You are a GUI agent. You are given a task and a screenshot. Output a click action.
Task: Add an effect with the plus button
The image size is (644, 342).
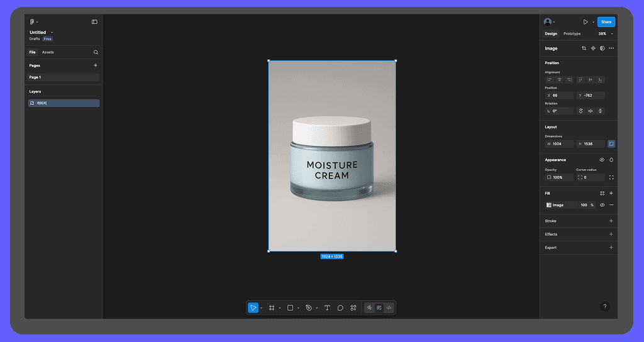(x=611, y=234)
